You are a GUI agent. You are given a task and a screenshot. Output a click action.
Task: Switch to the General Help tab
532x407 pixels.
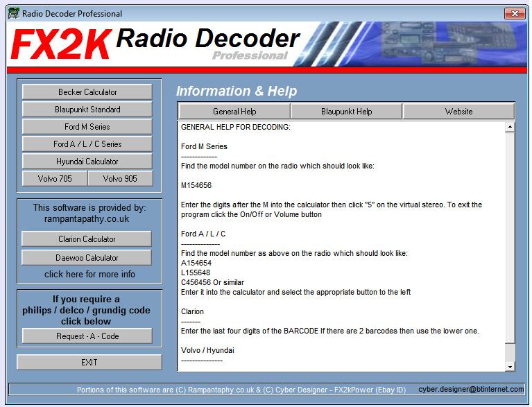(x=234, y=111)
